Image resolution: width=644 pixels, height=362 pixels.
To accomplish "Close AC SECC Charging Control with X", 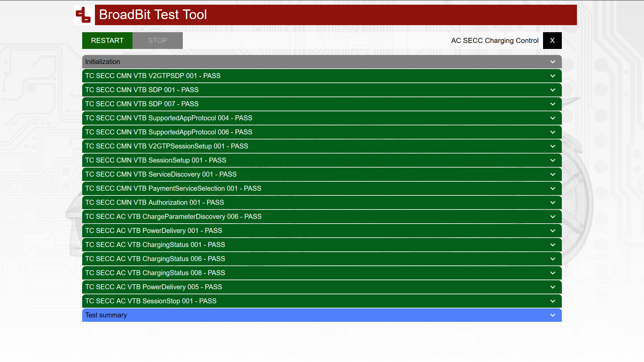I will (552, 41).
